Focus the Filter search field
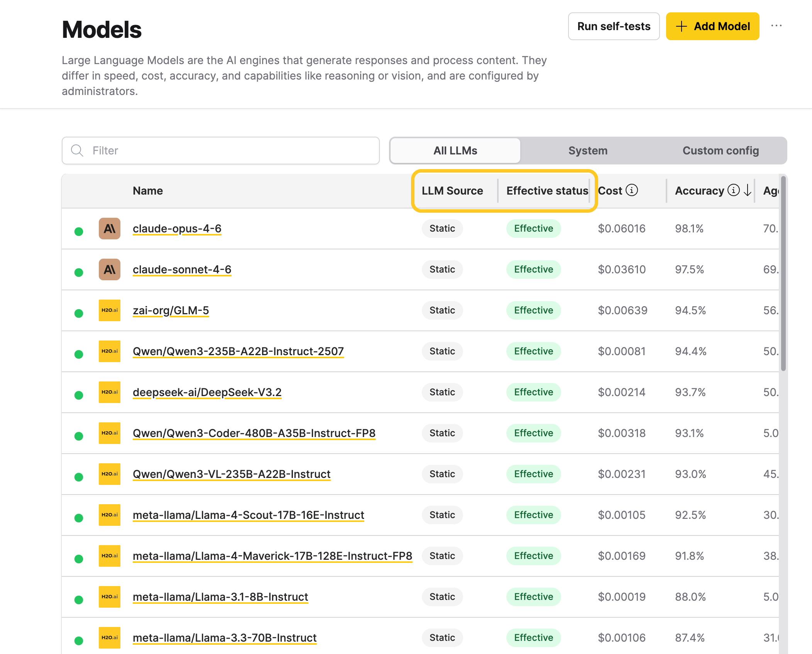 pos(221,151)
